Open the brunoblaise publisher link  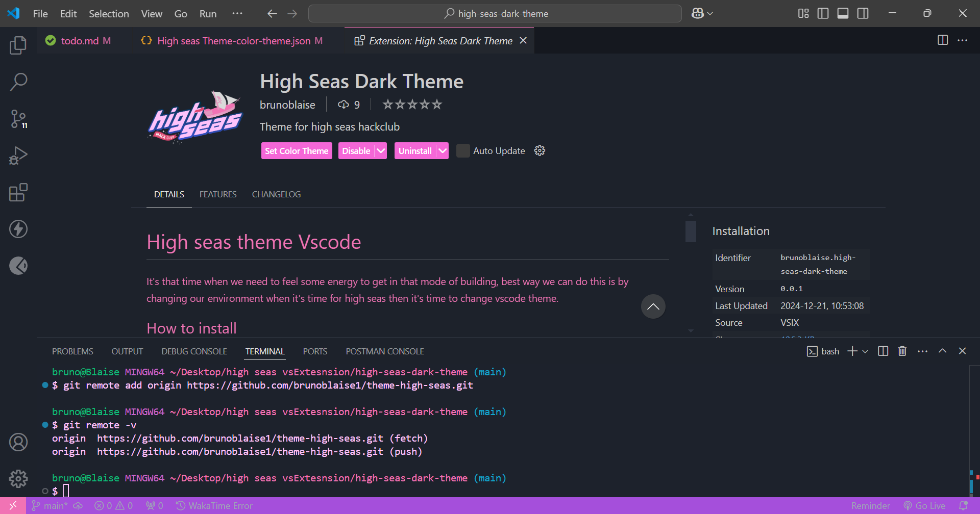(x=287, y=105)
